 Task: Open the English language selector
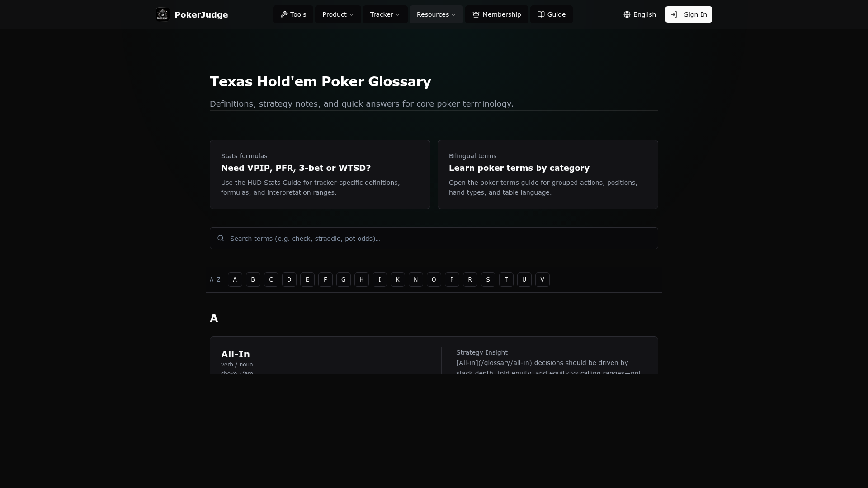point(640,14)
